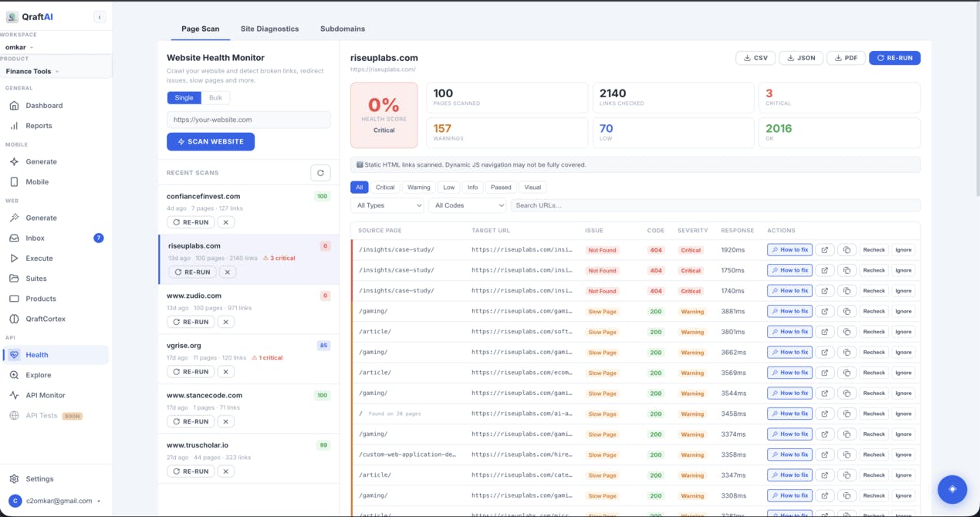Re-run the riseuplabs.com scan from the header
The image size is (980, 517).
point(894,58)
